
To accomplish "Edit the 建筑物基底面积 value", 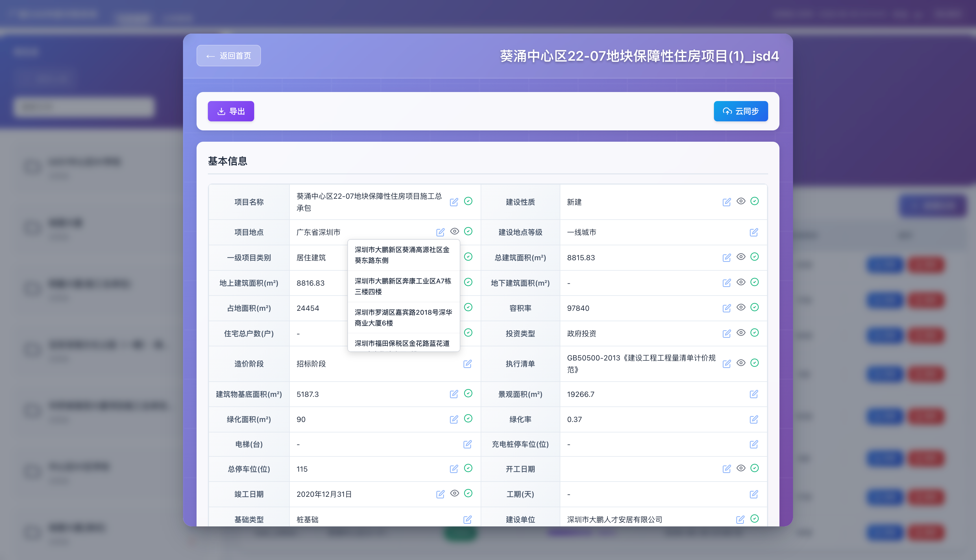I will tap(454, 394).
